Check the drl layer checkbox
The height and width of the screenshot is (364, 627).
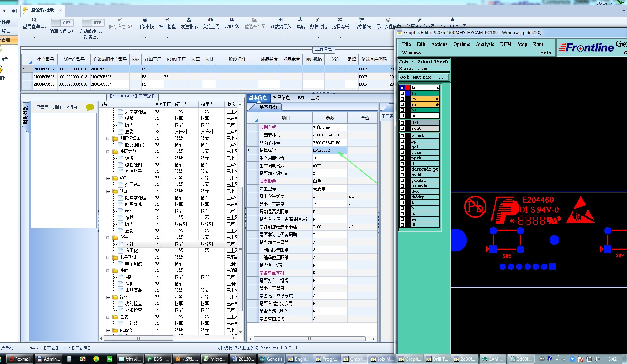click(x=402, y=123)
